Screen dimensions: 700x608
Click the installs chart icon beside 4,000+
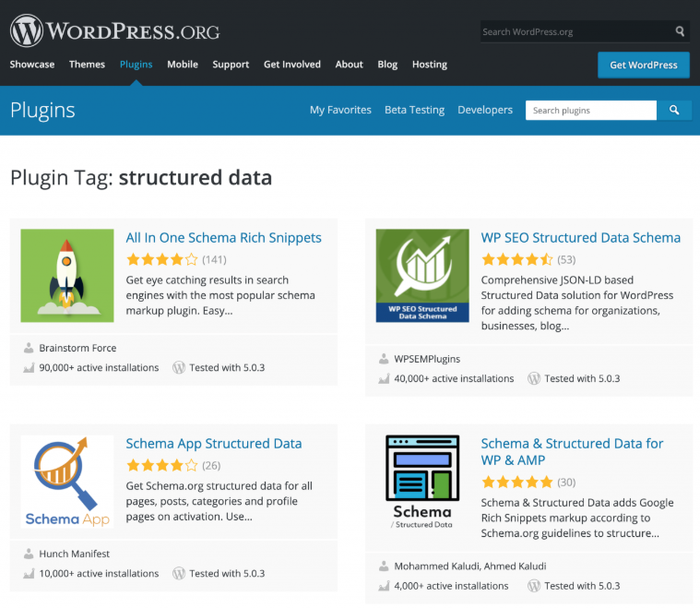coord(384,586)
